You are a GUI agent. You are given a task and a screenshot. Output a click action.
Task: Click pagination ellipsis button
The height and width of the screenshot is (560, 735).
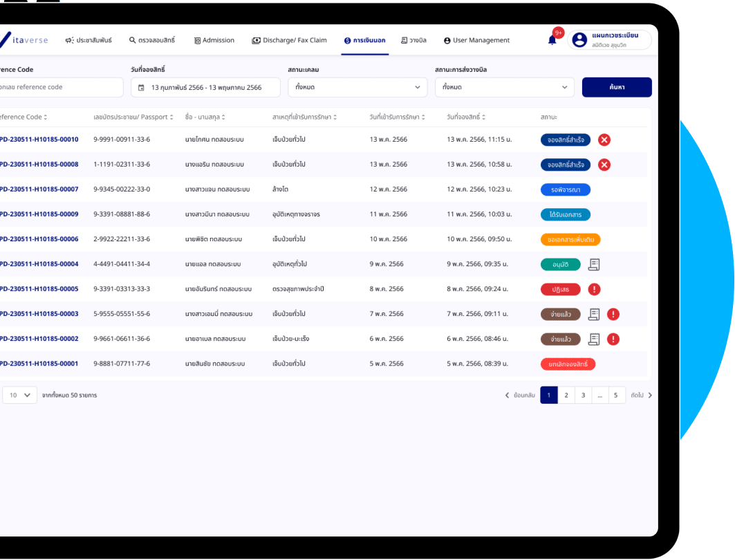point(600,395)
